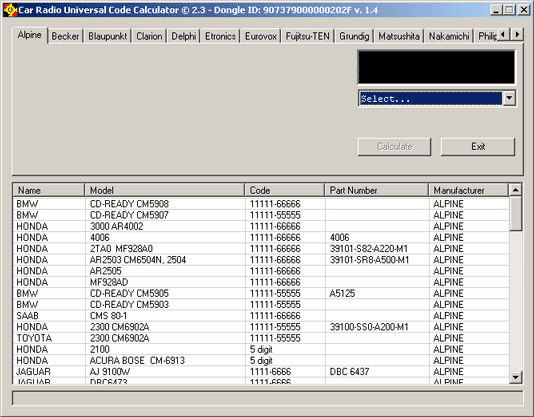534x417 pixels.
Task: Open the Grundig tab
Action: [x=354, y=36]
